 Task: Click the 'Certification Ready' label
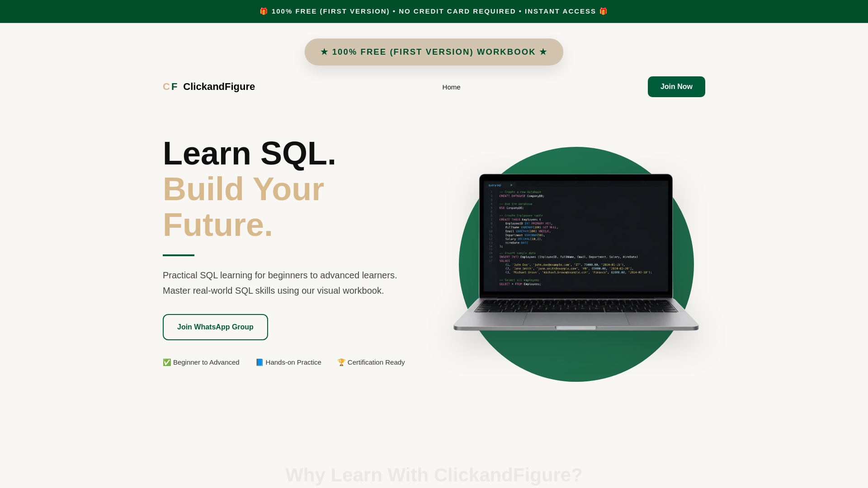376,362
